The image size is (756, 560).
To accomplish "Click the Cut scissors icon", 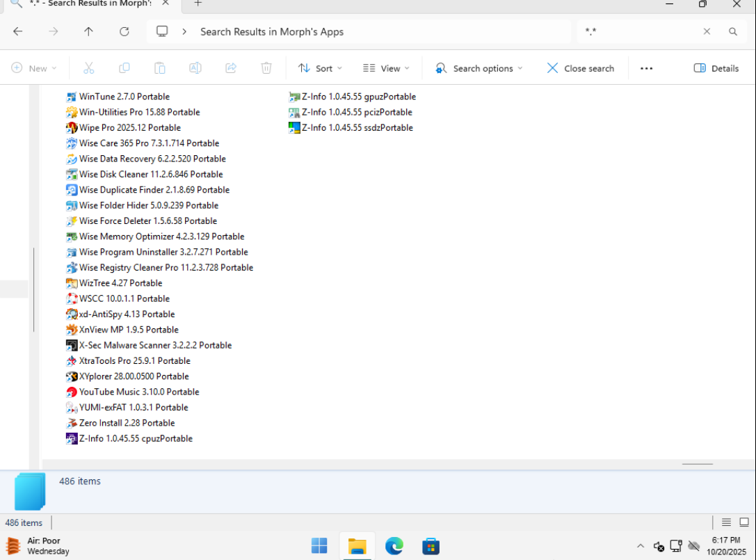I will pyautogui.click(x=89, y=68).
